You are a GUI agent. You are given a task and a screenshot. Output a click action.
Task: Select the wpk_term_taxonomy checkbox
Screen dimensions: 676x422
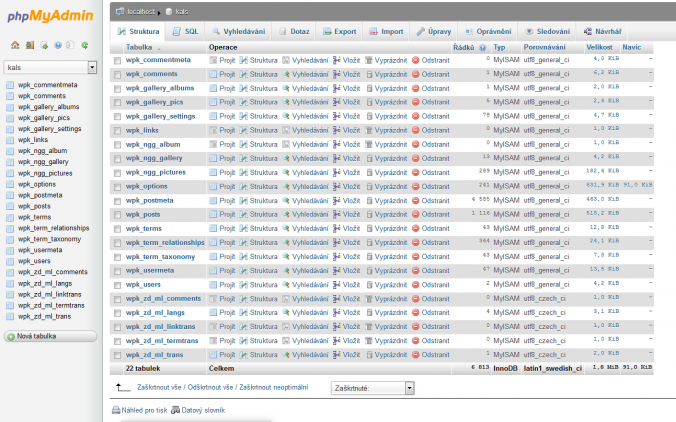117,257
